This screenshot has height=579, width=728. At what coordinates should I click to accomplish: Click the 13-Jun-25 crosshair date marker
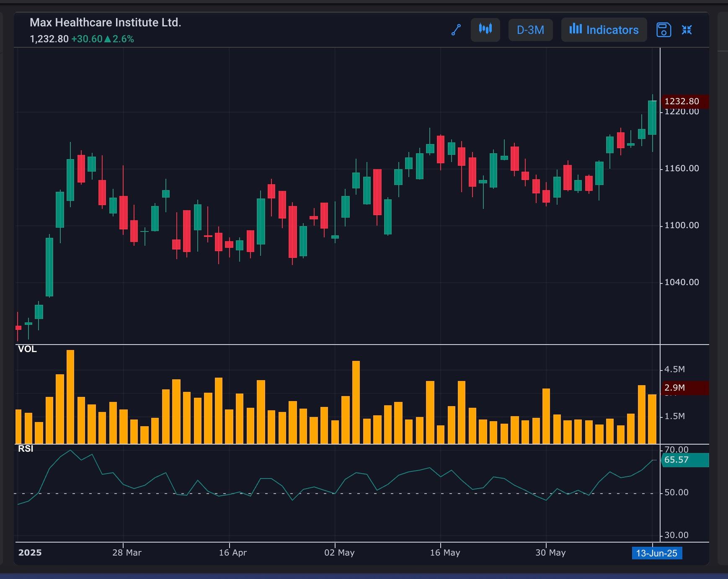[657, 553]
